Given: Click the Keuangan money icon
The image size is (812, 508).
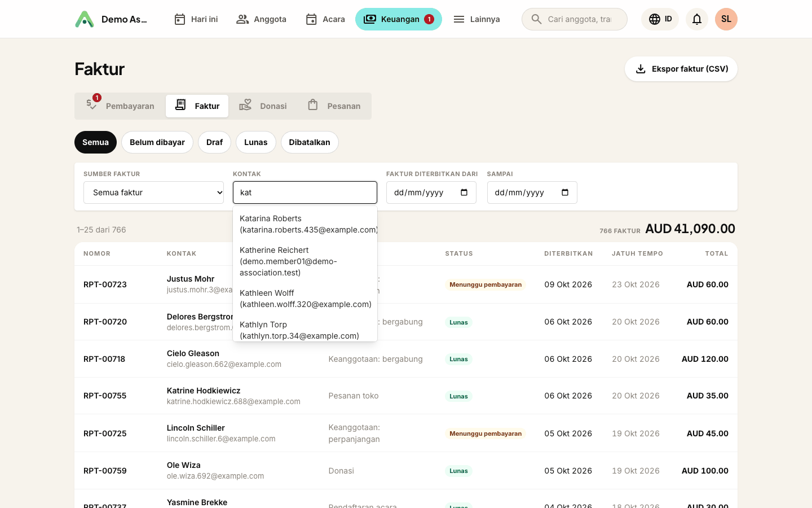Looking at the screenshot, I should click(370, 19).
